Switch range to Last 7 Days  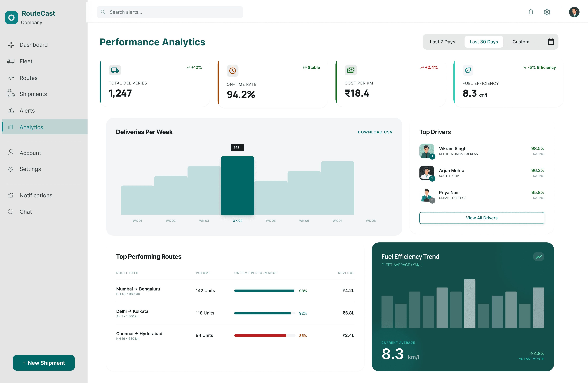coord(442,42)
